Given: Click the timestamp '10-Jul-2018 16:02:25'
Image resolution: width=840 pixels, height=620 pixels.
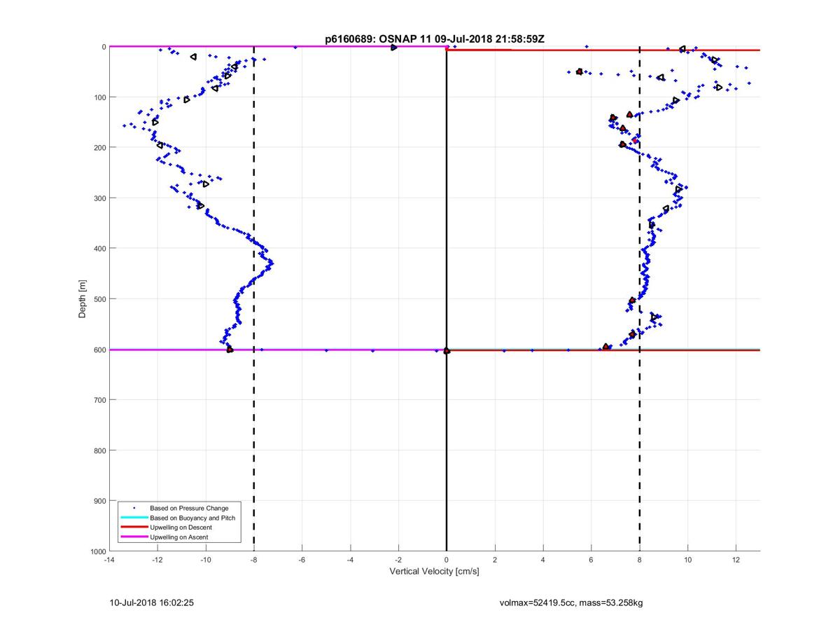Looking at the screenshot, I should [151, 602].
